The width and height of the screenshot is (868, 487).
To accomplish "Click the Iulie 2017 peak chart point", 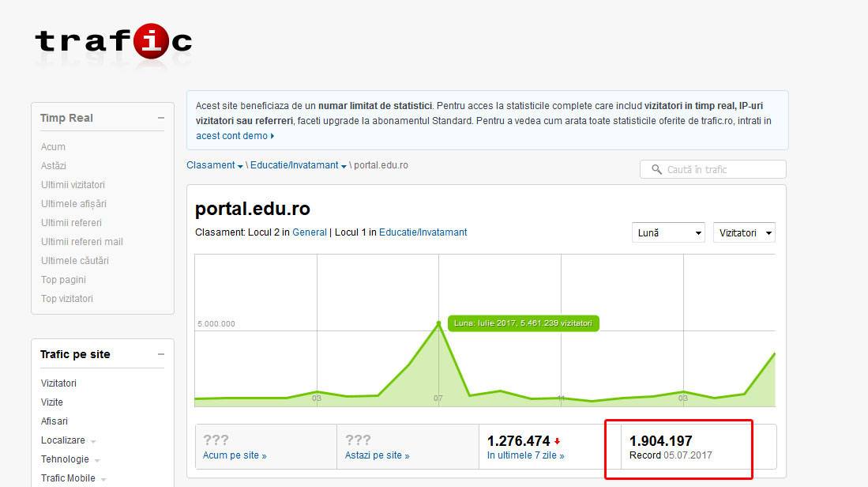I will pos(438,323).
